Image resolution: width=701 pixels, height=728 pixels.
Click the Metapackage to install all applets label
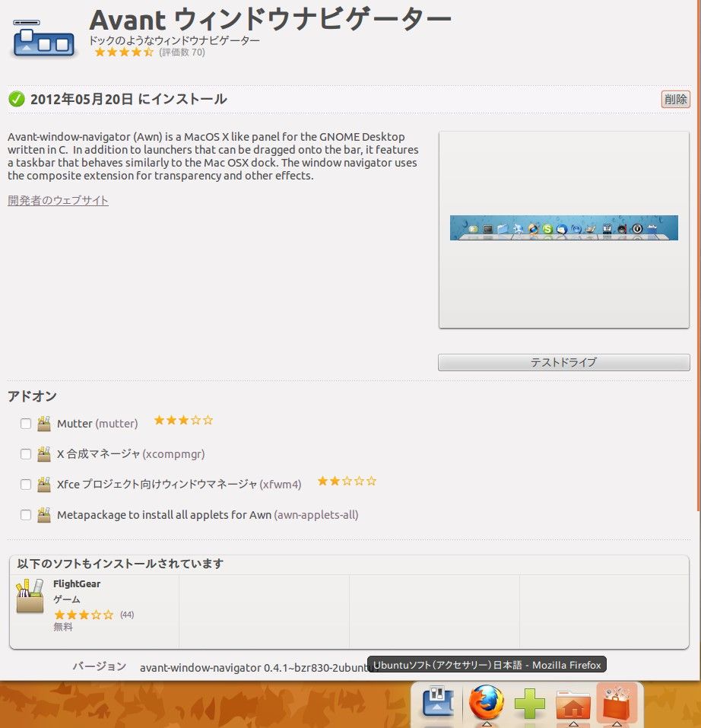[x=208, y=515]
